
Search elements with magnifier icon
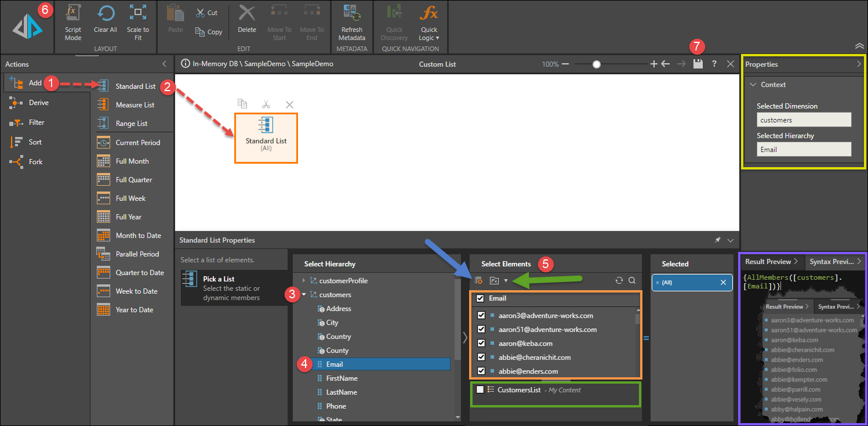point(632,281)
